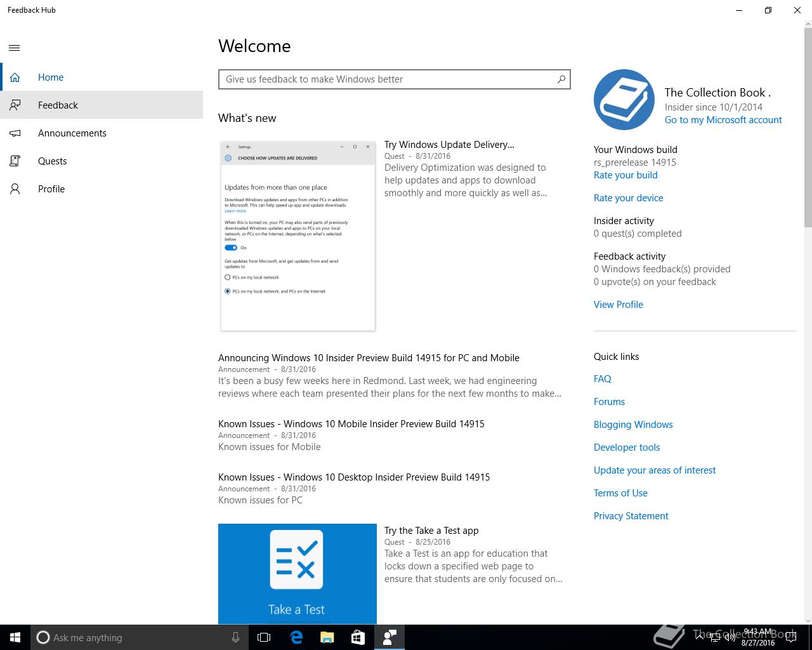
Task: Click the Cortana circle icon
Action: [x=43, y=637]
